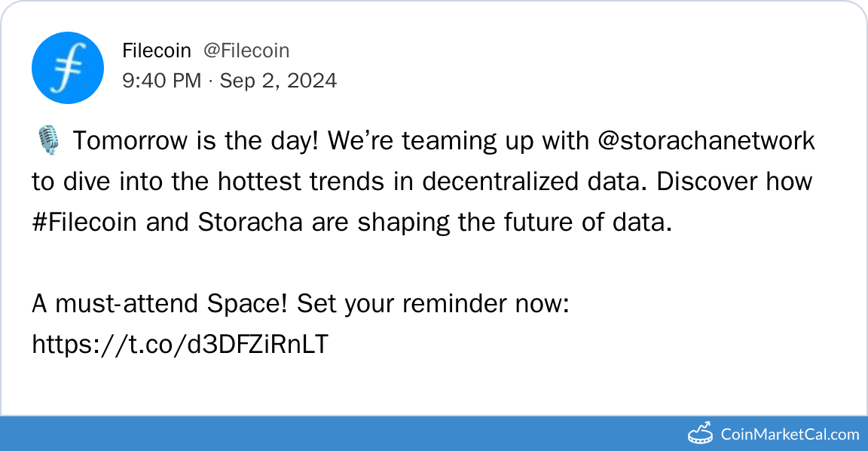Click the blue footer bar's empty area
This screenshot has height=451, width=868.
pos(339,434)
